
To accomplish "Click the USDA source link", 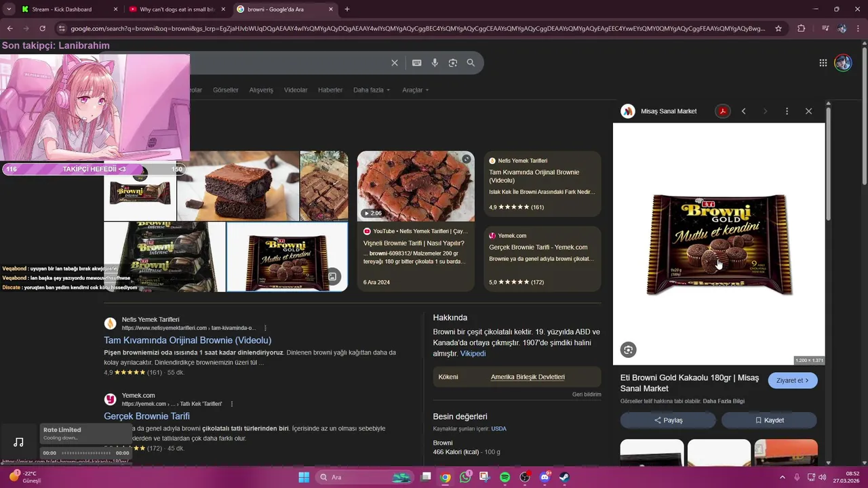I will click(x=498, y=429).
